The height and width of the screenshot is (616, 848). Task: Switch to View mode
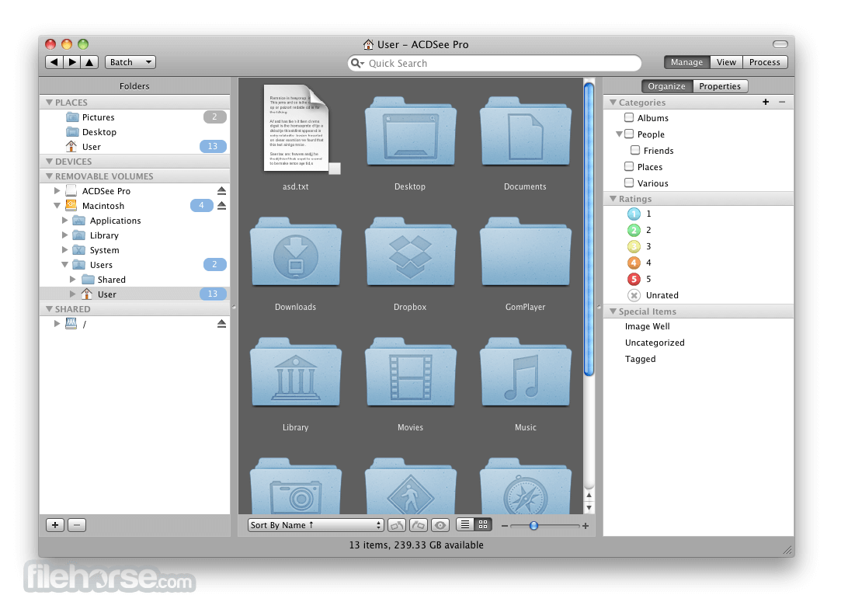[x=726, y=62]
